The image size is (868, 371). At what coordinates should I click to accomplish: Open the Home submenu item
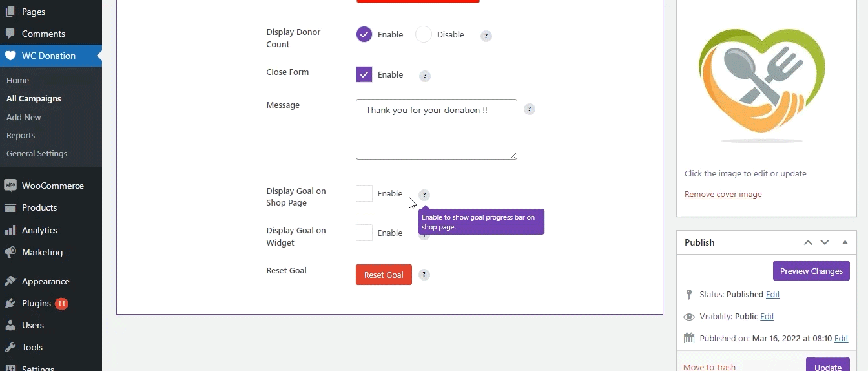click(x=18, y=80)
